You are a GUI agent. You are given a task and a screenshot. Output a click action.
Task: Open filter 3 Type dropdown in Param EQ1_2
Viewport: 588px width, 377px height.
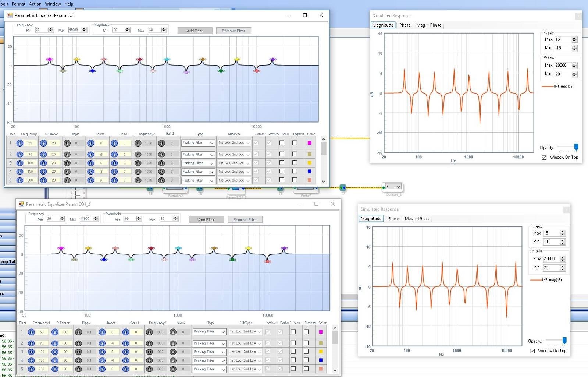(x=210, y=352)
